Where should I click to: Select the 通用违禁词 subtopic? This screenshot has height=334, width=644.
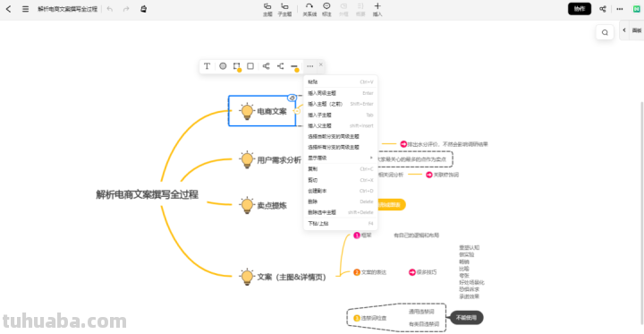[x=421, y=312]
